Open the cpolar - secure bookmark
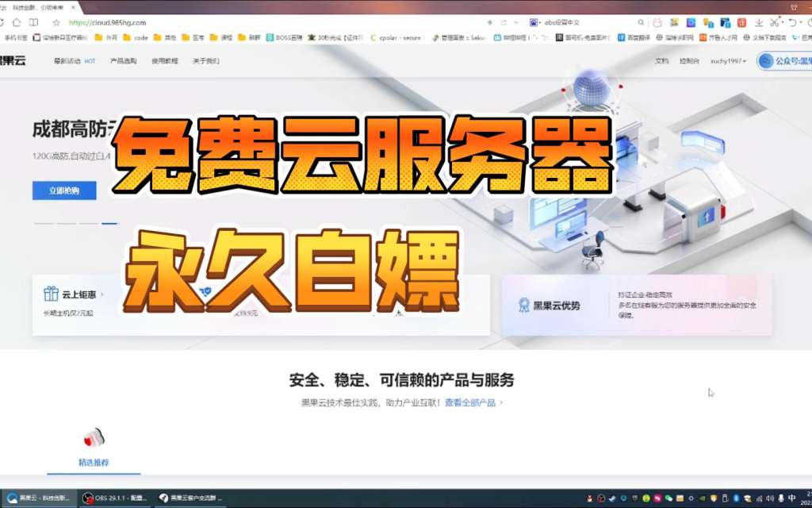 pos(398,37)
